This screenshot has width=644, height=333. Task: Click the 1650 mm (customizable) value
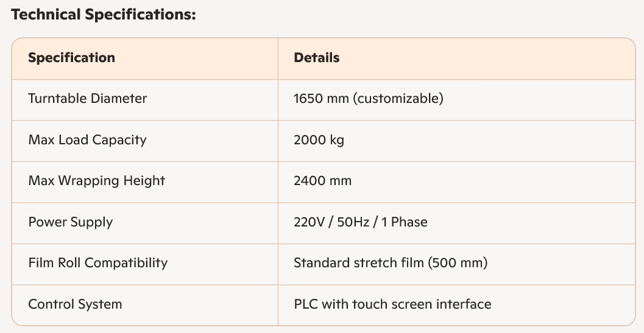(369, 99)
